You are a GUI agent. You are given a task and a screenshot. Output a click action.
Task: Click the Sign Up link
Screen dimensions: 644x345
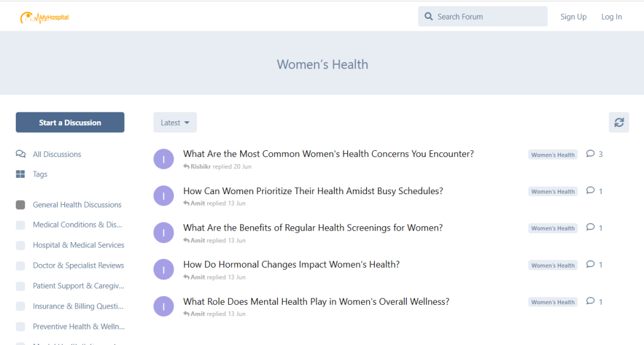pyautogui.click(x=573, y=17)
